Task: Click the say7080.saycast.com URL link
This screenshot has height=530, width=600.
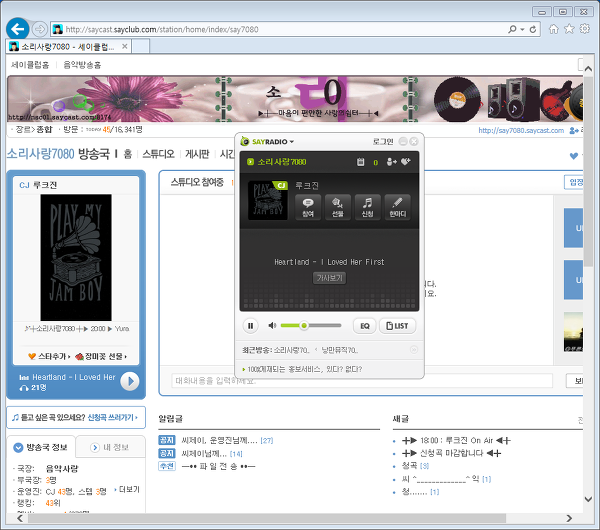Action: pyautogui.click(x=521, y=130)
